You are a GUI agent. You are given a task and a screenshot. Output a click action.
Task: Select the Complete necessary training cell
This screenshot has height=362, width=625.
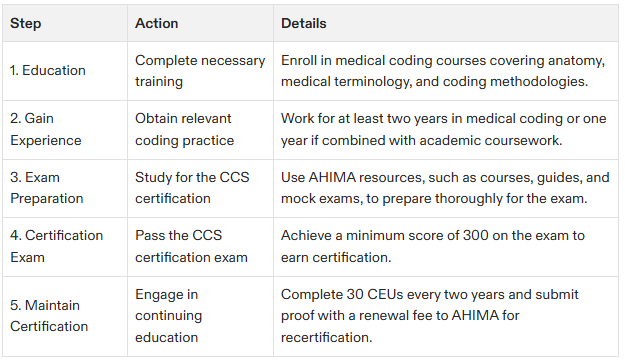pyautogui.click(x=200, y=71)
